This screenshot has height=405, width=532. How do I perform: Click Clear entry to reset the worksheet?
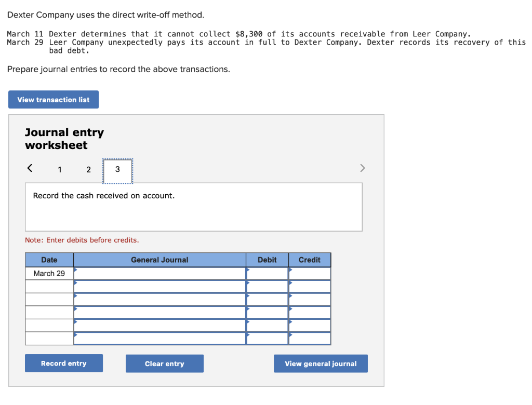pyautogui.click(x=164, y=363)
